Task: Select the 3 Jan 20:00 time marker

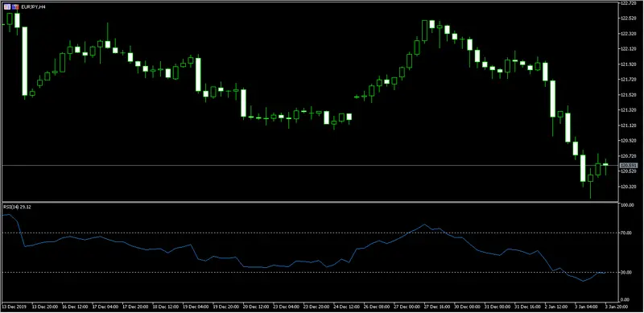Action: tap(616, 307)
